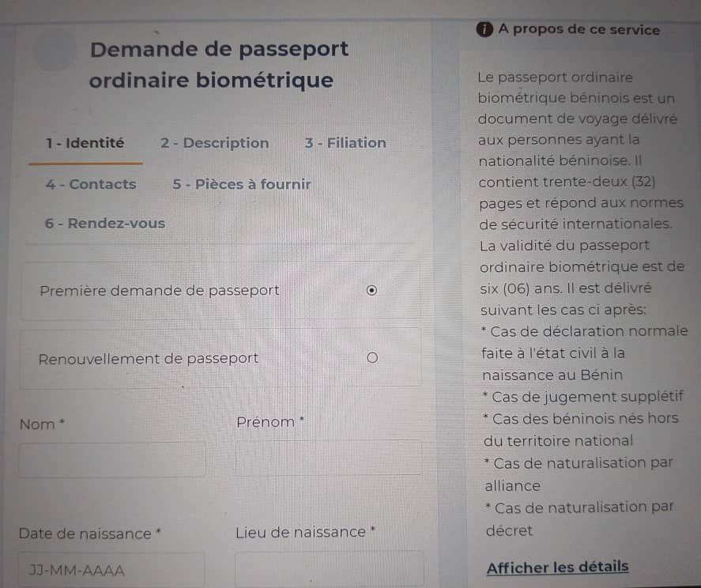
Task: Click the Première demande de passeport option box
Action: [220, 291]
